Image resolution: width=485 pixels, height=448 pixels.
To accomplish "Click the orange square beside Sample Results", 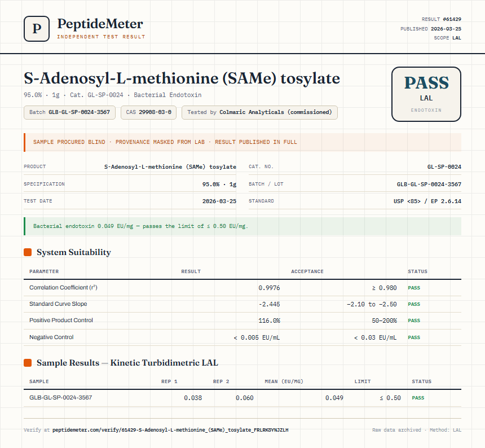I will [28, 363].
